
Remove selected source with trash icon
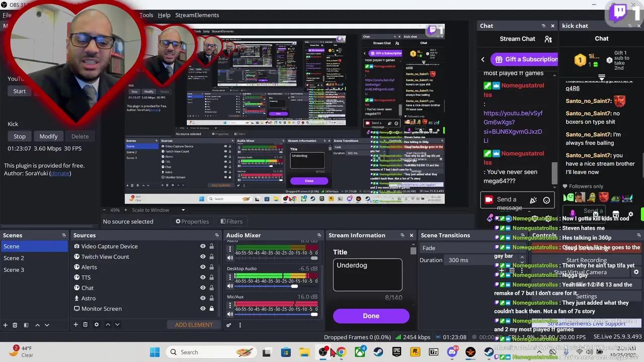coord(85,325)
